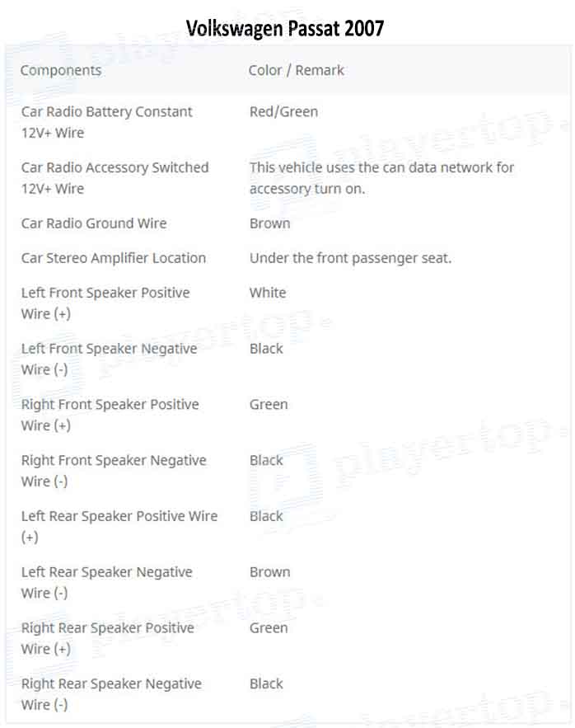Click Left Rear Speaker Positive Wire label
Image resolution: width=575 pixels, height=728 pixels.
click(x=119, y=527)
